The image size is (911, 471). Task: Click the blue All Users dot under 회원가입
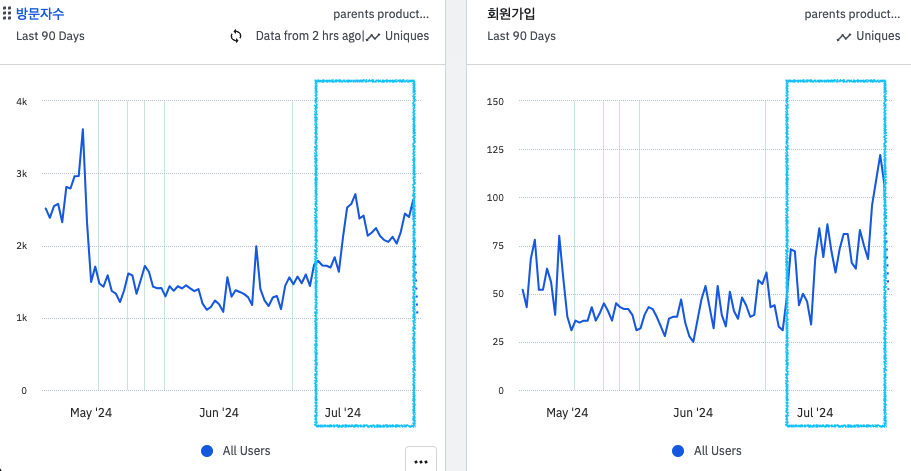678,451
